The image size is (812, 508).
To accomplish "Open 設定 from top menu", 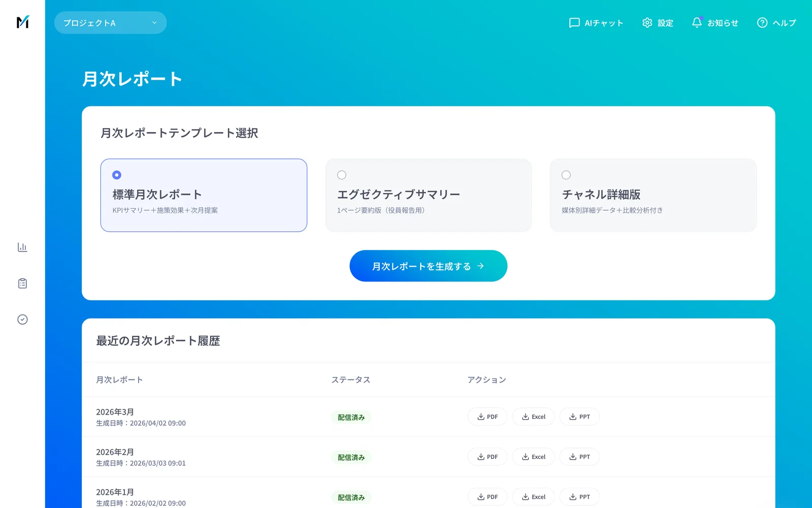I will [x=658, y=23].
